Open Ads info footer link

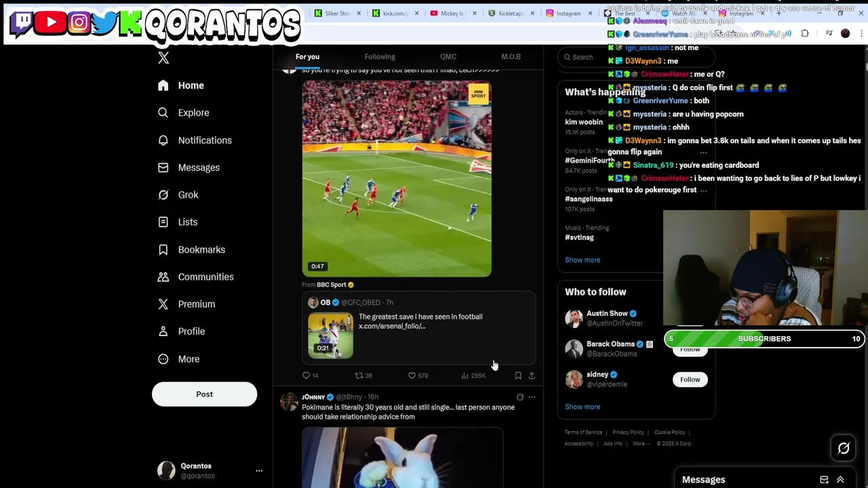[613, 444]
